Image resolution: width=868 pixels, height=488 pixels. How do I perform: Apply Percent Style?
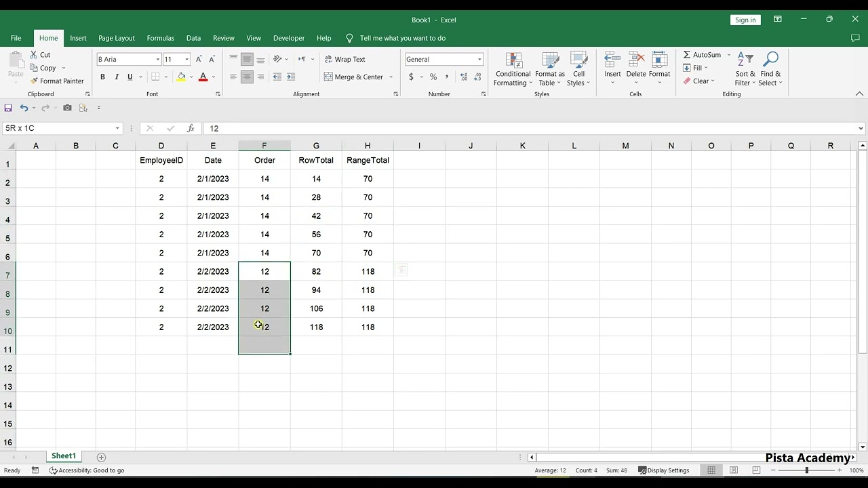[433, 77]
